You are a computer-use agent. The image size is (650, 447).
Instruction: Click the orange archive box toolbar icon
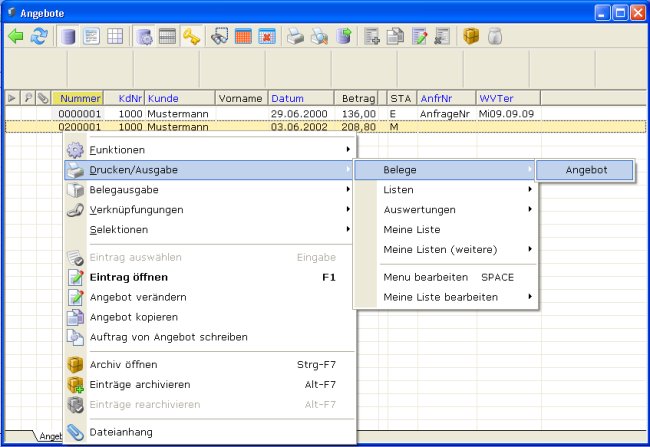point(470,36)
